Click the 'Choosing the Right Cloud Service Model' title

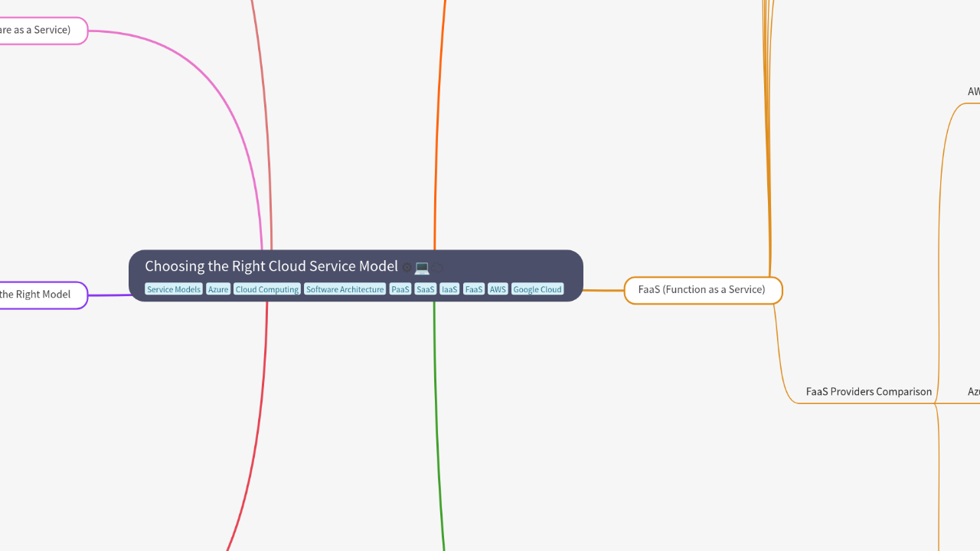coord(271,266)
